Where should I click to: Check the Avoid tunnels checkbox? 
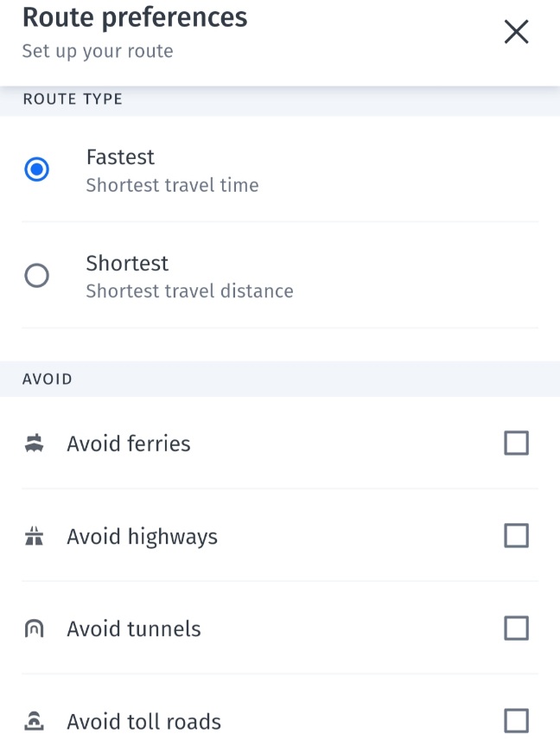(x=516, y=629)
